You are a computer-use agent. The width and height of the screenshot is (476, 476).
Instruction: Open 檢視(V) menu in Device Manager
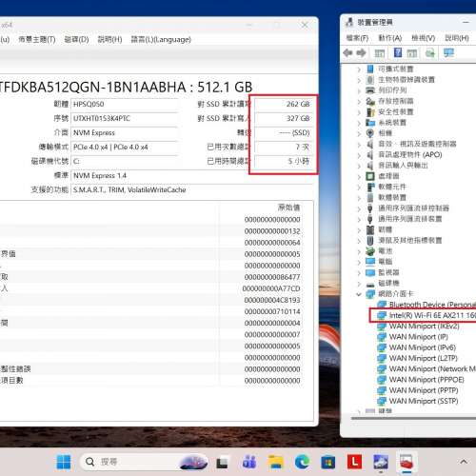423,38
